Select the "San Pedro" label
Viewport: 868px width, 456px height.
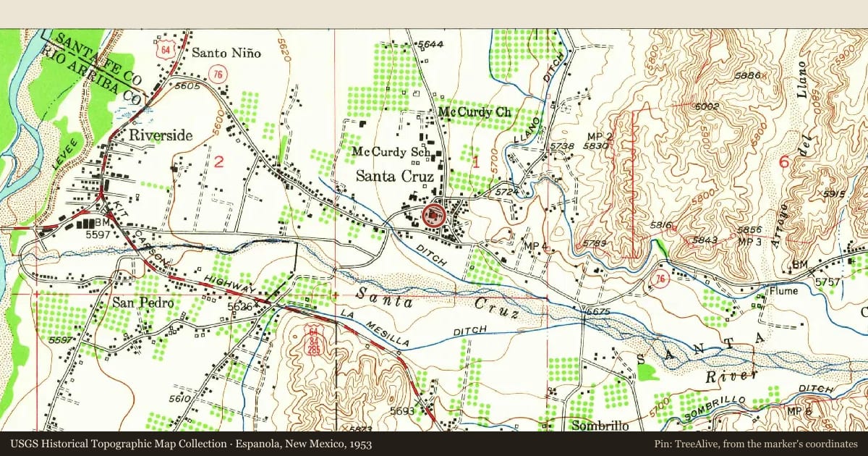click(142, 303)
